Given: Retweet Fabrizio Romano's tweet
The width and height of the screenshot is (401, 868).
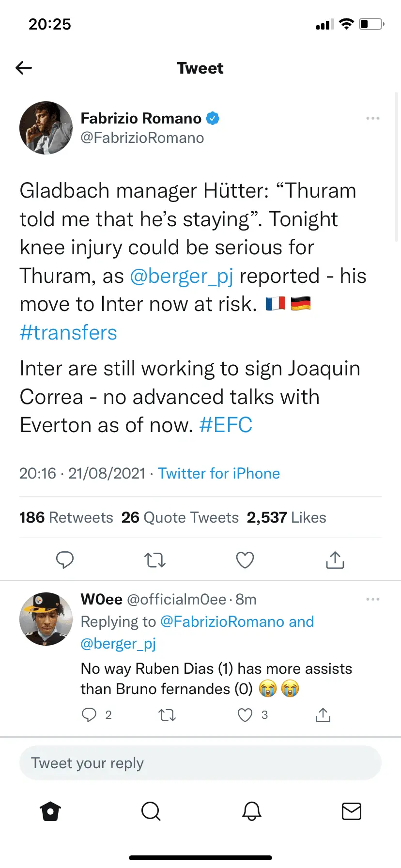Looking at the screenshot, I should tap(155, 559).
